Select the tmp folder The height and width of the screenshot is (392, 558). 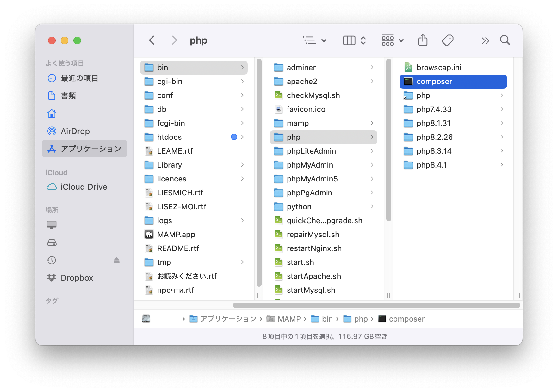[194, 262]
